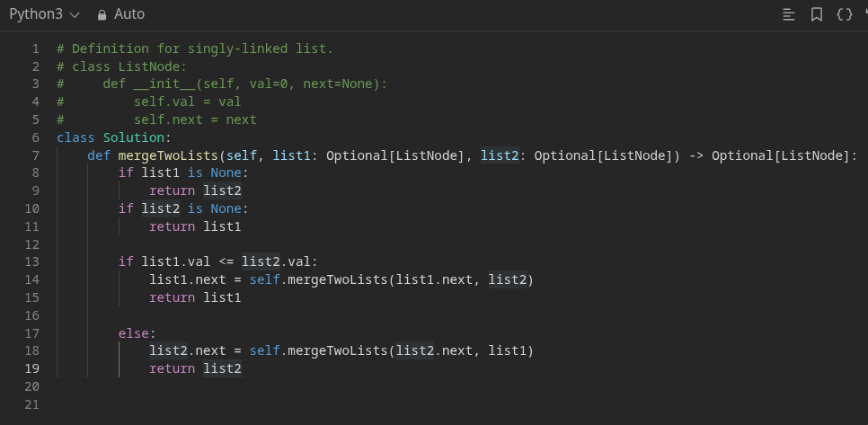Click 'return list2' on line 19

(x=195, y=368)
